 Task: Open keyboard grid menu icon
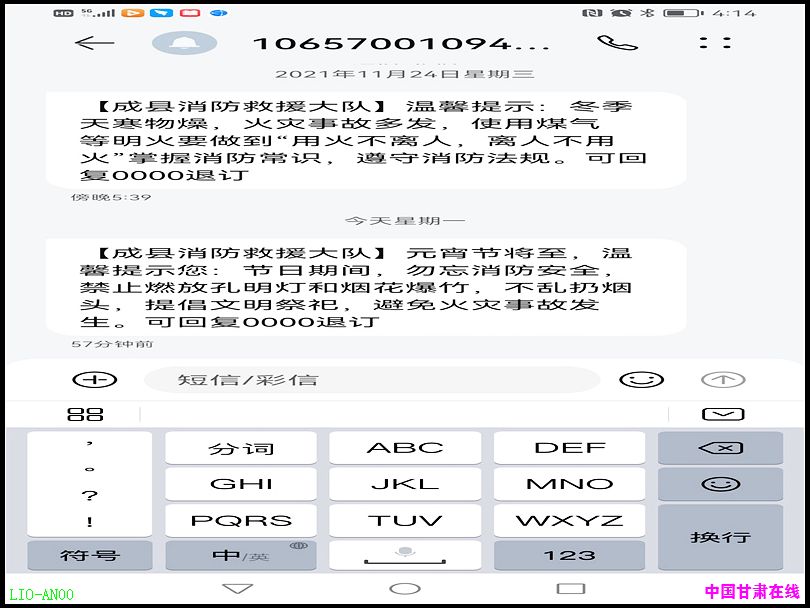point(85,414)
